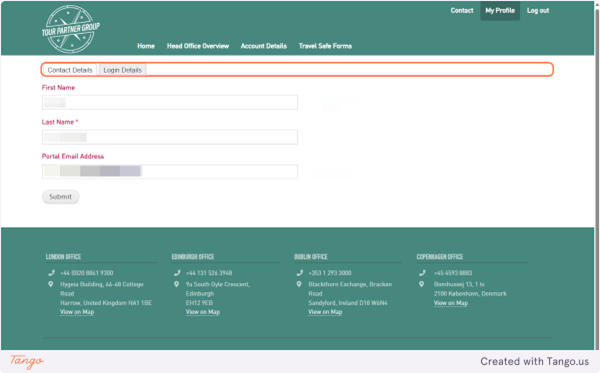The image size is (600, 373).
Task: Click the Edinburgh office phone icon
Action: coord(177,273)
